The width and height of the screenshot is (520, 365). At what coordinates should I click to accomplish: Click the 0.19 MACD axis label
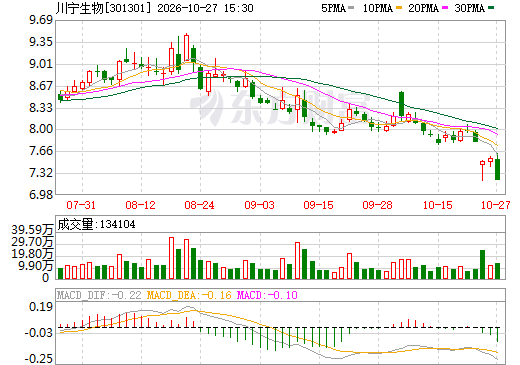pyautogui.click(x=41, y=307)
